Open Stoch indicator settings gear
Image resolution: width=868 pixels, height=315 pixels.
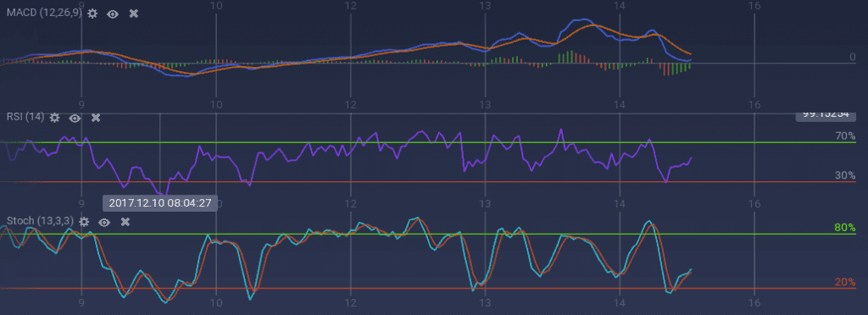click(84, 222)
